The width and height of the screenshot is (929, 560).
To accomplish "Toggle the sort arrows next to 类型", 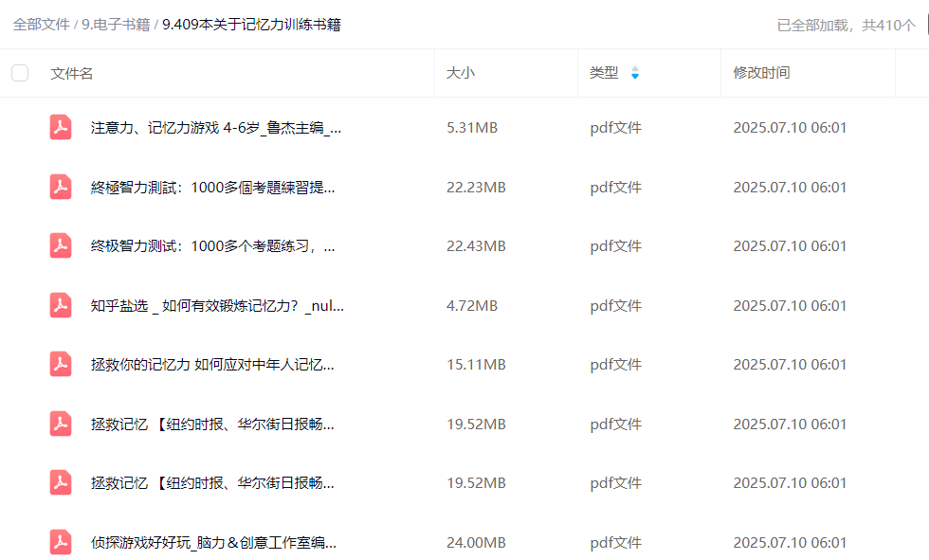I will (635, 73).
